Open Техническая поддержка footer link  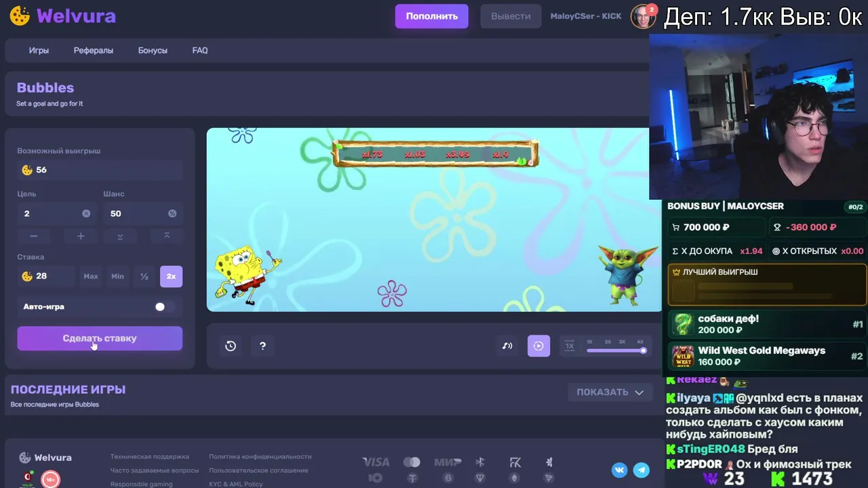coord(150,457)
